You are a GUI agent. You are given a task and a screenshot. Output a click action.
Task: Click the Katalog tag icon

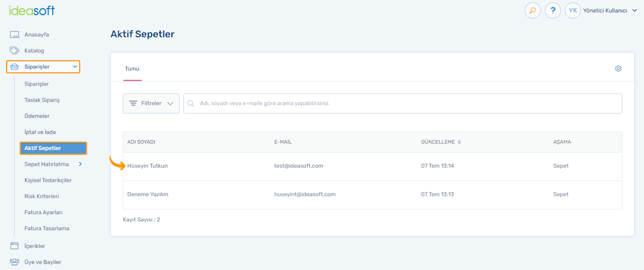[x=14, y=51]
